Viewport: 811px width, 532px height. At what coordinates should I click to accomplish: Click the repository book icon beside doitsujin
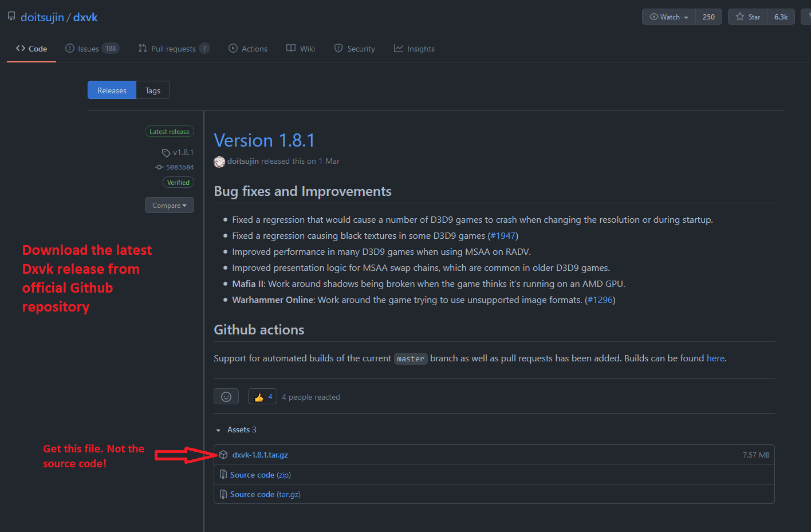[x=11, y=17]
